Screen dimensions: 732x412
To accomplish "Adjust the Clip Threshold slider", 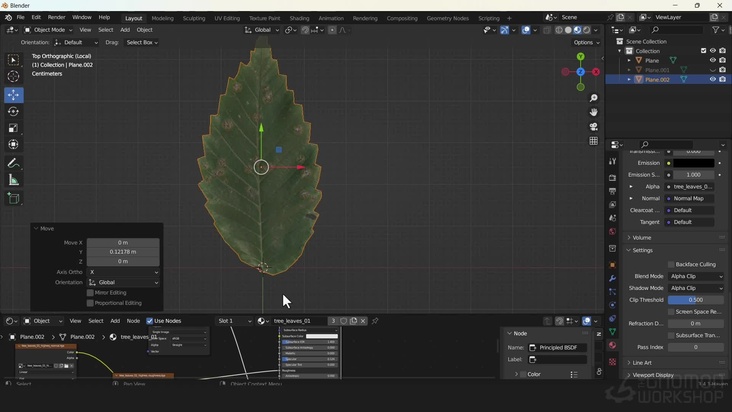I will coord(694,300).
